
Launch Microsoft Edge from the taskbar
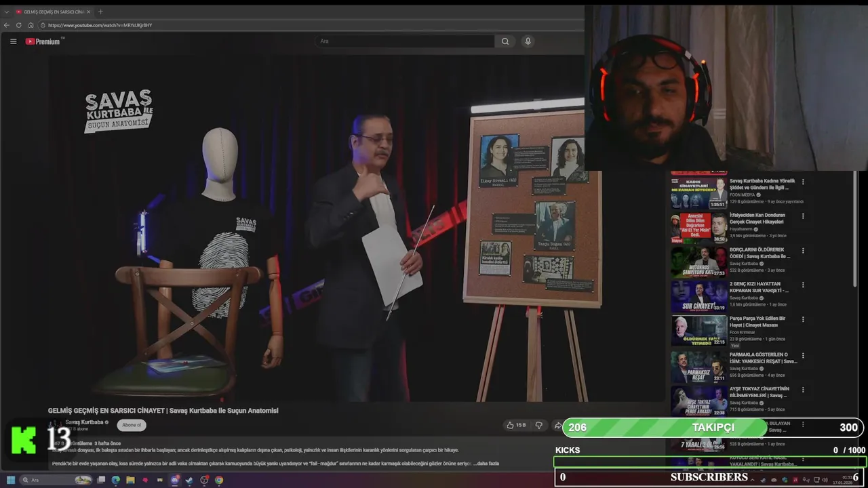115,480
